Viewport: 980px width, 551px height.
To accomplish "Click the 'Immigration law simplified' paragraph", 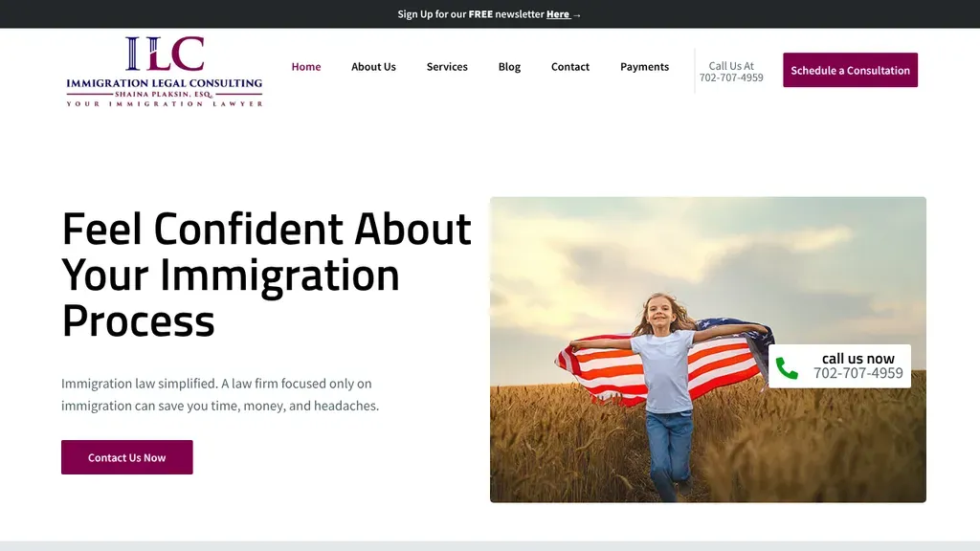I will [x=220, y=394].
